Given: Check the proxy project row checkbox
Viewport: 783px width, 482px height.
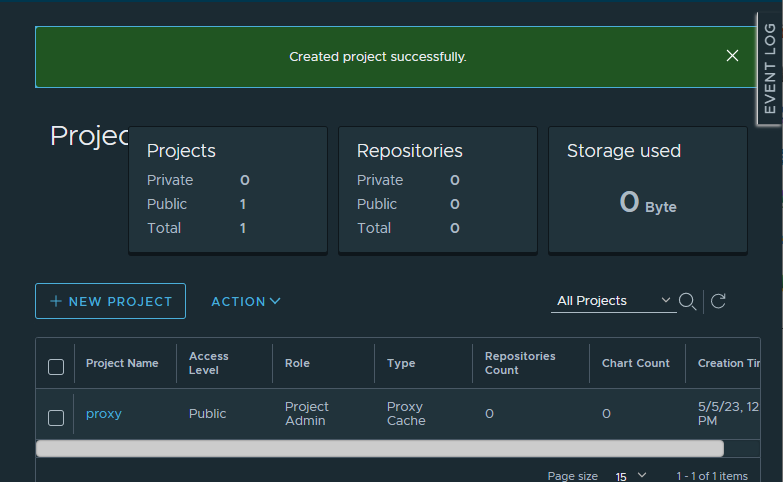Looking at the screenshot, I should pos(56,417).
